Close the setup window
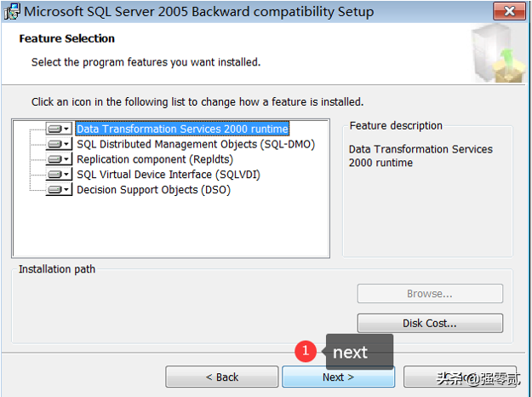The width and height of the screenshot is (532, 397). [509, 12]
